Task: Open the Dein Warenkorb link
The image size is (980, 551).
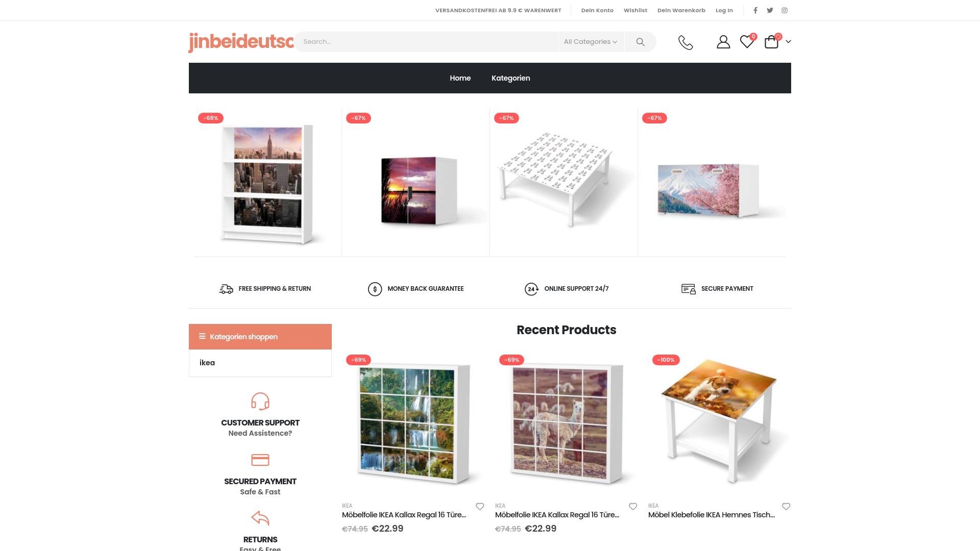Action: 681,10
